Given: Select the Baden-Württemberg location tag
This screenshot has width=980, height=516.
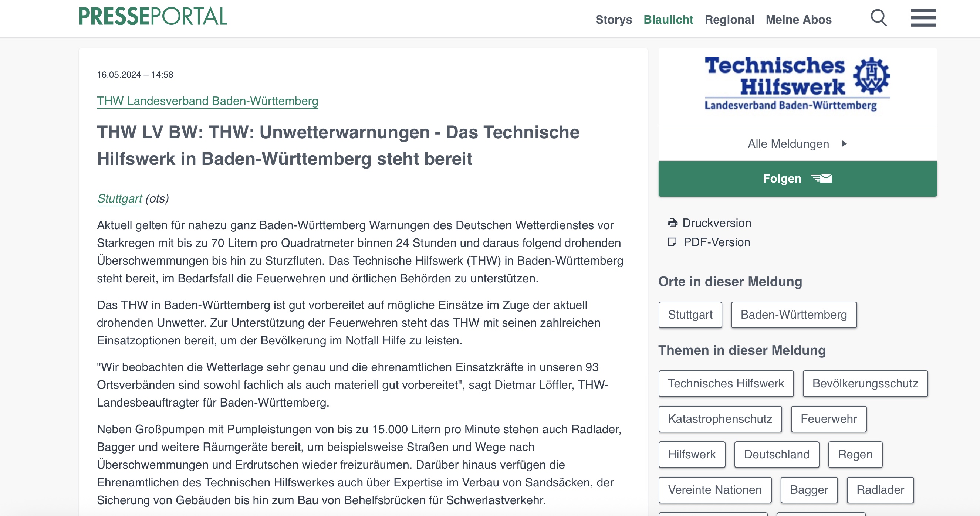Looking at the screenshot, I should click(x=794, y=315).
